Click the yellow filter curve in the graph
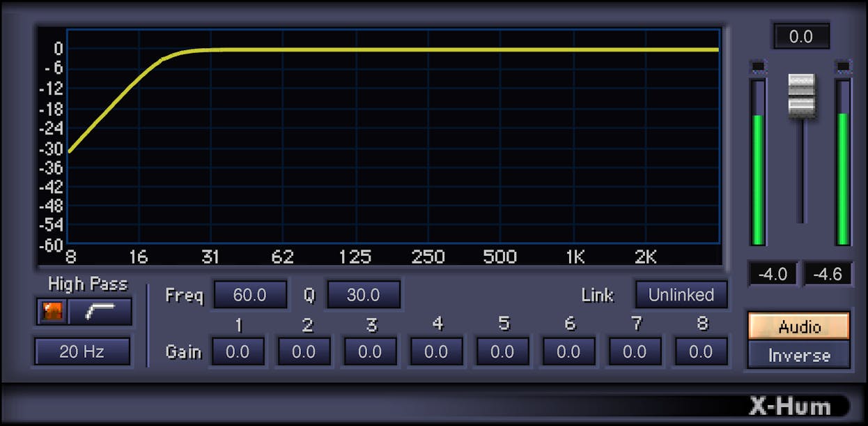Image resolution: width=868 pixels, height=426 pixels. (x=418, y=49)
